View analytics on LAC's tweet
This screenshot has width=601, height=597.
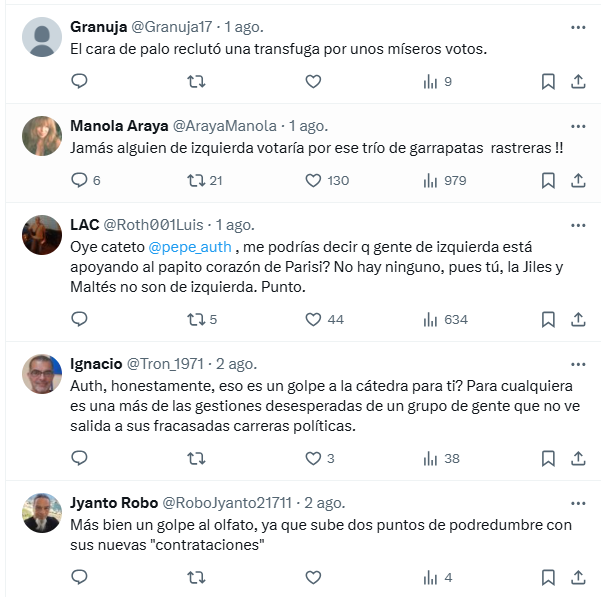[431, 319]
